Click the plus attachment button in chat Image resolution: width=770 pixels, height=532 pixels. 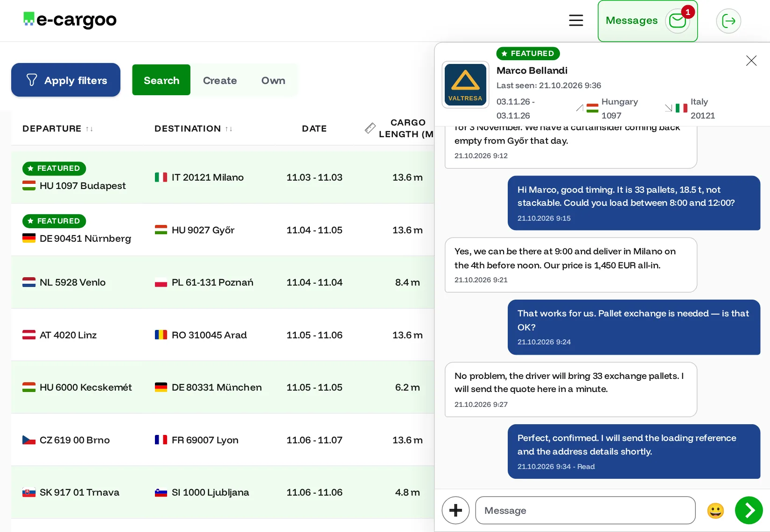455,510
